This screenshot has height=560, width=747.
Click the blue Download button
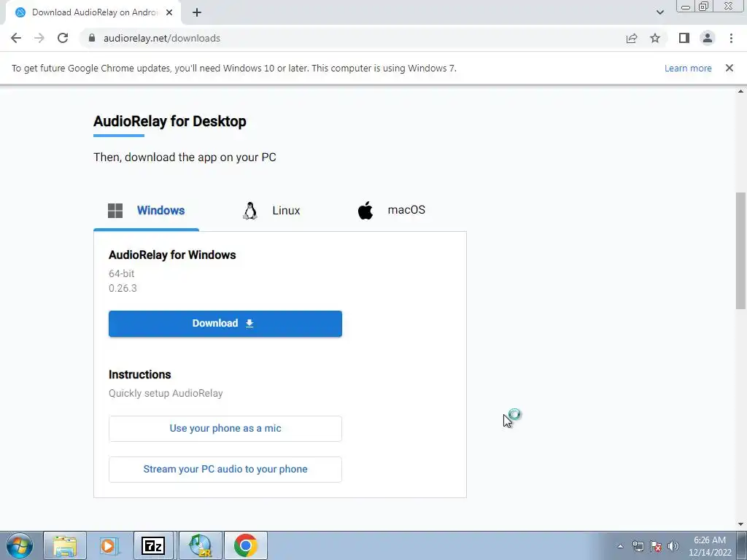[225, 324]
